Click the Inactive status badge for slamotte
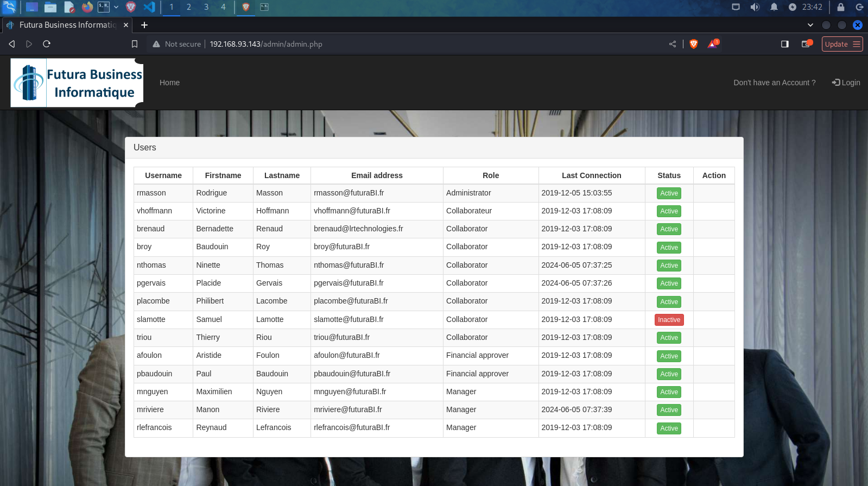Viewport: 868px width, 486px height. 669,320
